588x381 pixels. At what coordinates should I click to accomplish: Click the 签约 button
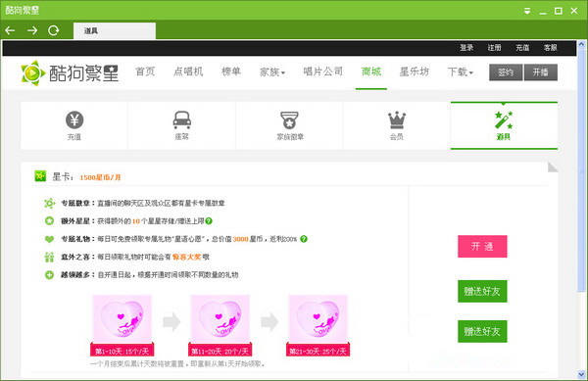click(506, 72)
